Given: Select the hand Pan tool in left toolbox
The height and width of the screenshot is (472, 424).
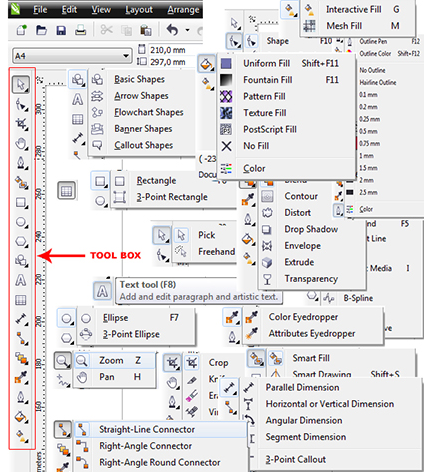Looking at the screenshot, I should [x=21, y=144].
